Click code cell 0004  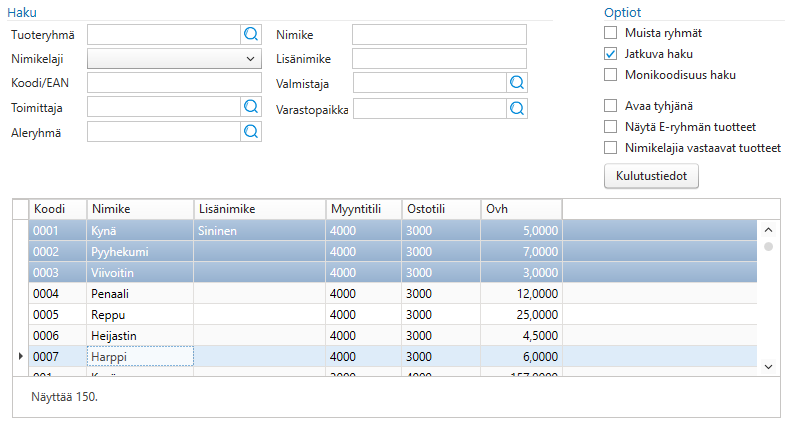pos(58,294)
